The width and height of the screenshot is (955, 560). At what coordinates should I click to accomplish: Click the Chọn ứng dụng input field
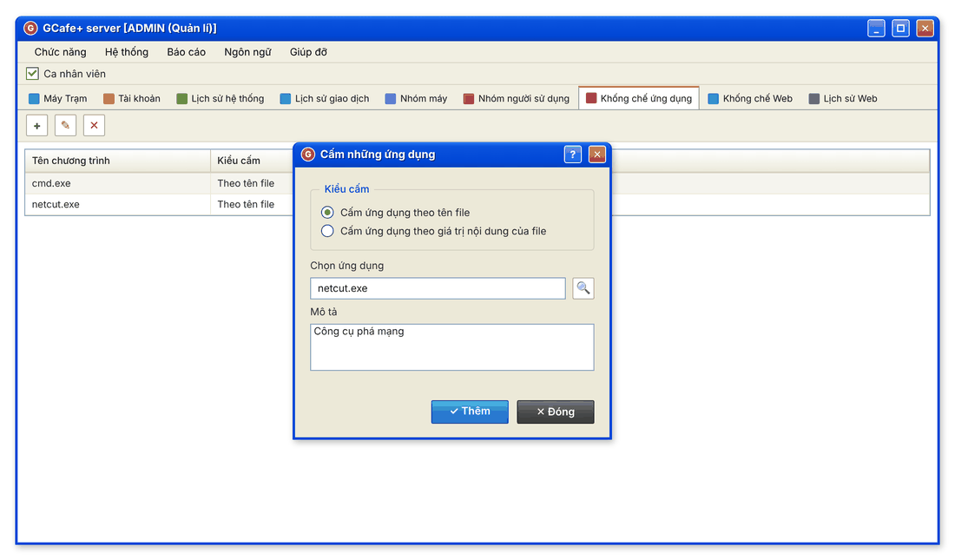click(x=438, y=288)
